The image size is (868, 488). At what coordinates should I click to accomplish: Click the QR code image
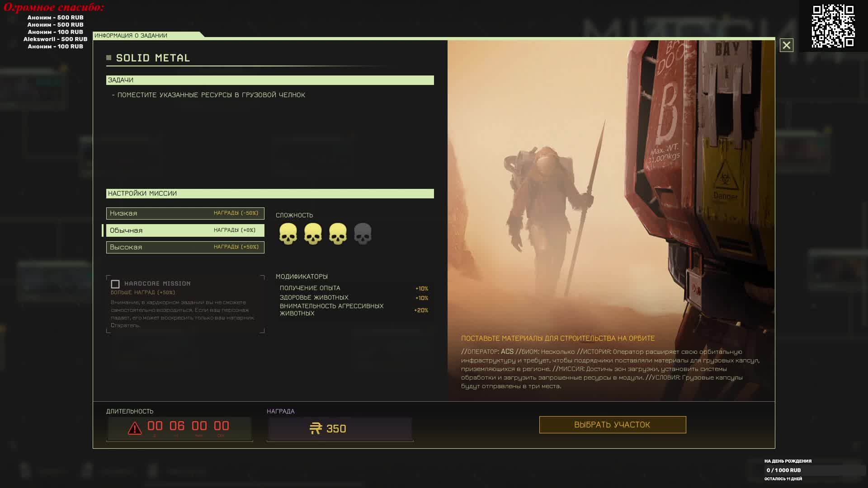tap(833, 26)
